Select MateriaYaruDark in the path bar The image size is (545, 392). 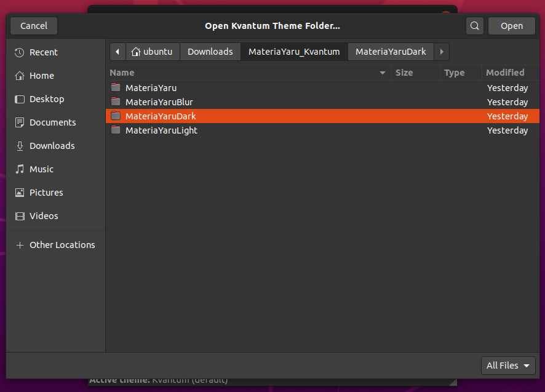point(391,52)
